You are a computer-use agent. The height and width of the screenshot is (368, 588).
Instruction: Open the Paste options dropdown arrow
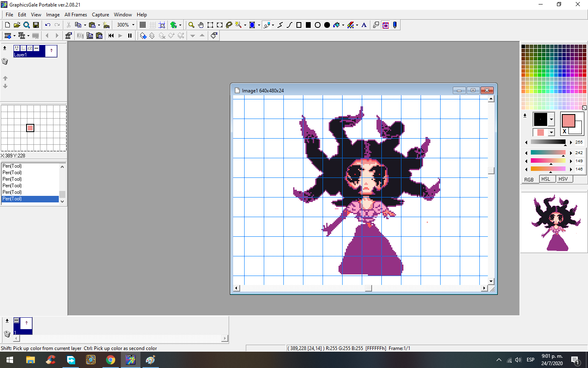pyautogui.click(x=99, y=25)
